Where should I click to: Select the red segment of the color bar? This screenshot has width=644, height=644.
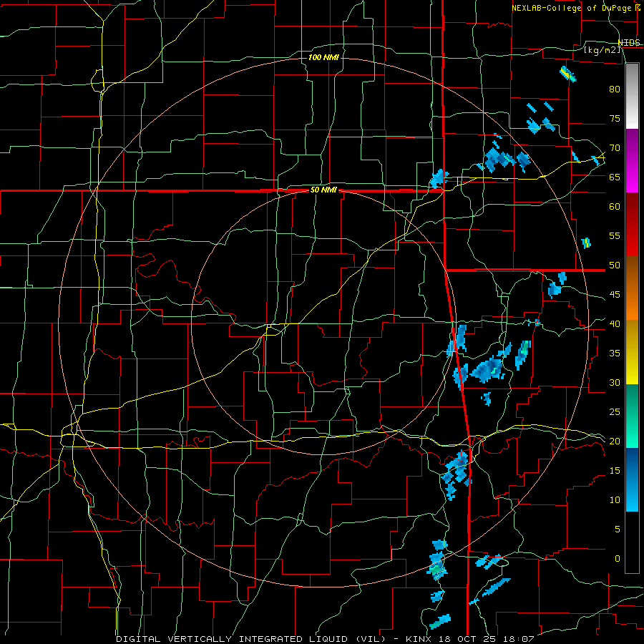(x=632, y=224)
